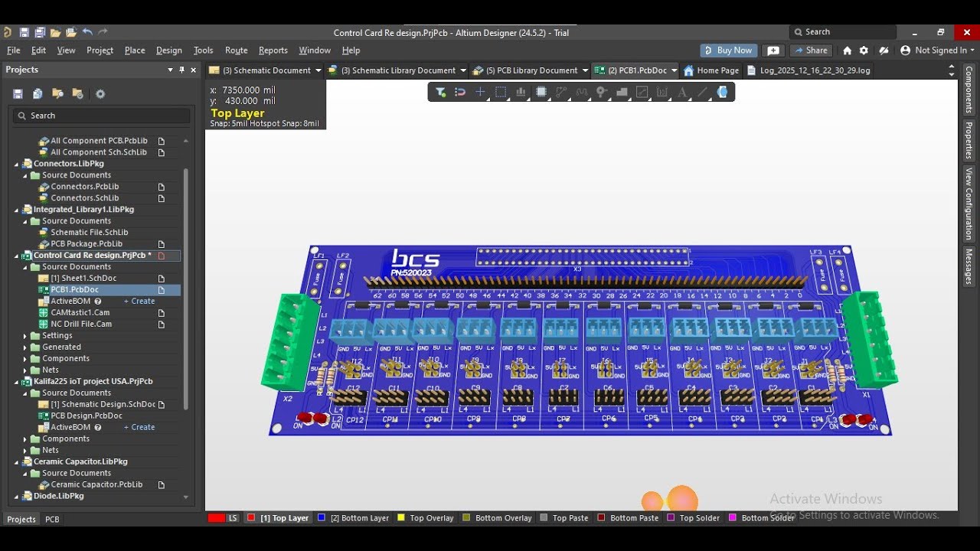Collapse Kalifa225 IoT project USA.PrjPcb node
This screenshot has width=980, height=551.
pyautogui.click(x=16, y=381)
